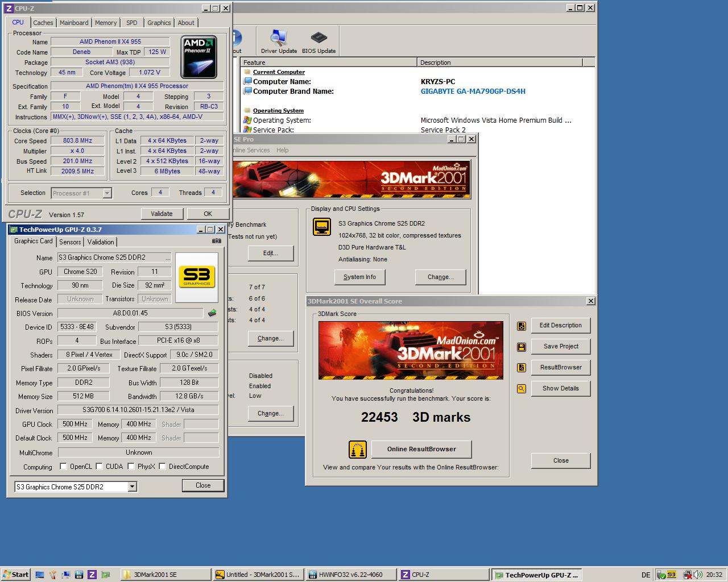Viewport: 728px width, 582px height.
Task: Switch to HWiNFO32 in the taskbar
Action: pyautogui.click(x=350, y=575)
